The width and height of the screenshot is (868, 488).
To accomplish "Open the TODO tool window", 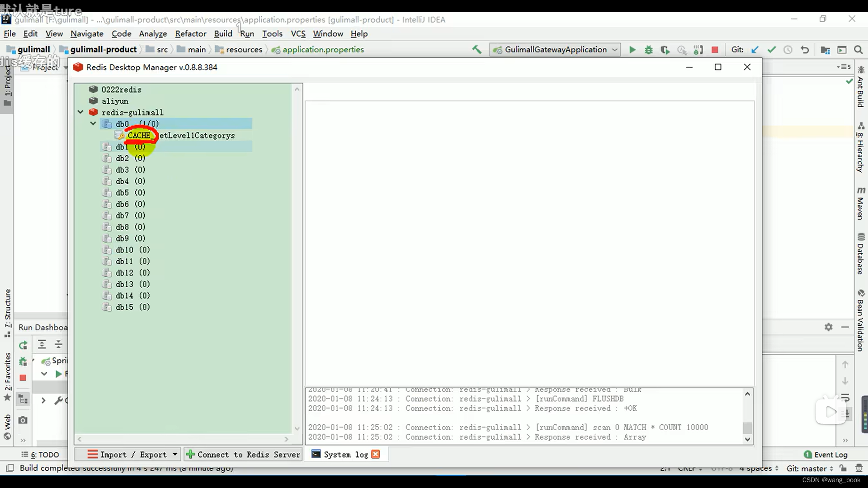I will tap(40, 455).
